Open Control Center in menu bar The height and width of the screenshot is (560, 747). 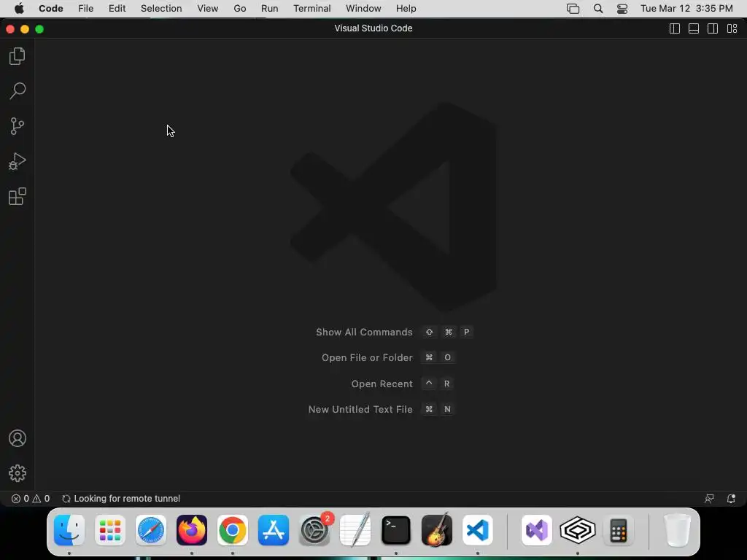622,9
